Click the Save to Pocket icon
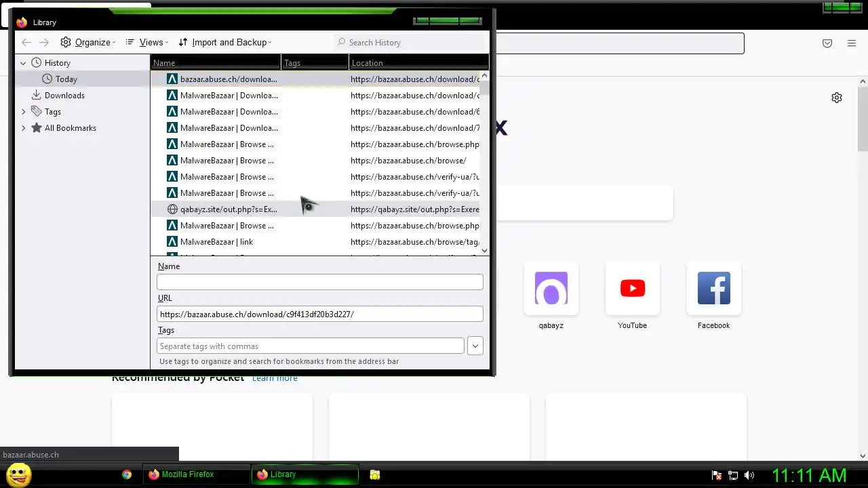 [827, 43]
